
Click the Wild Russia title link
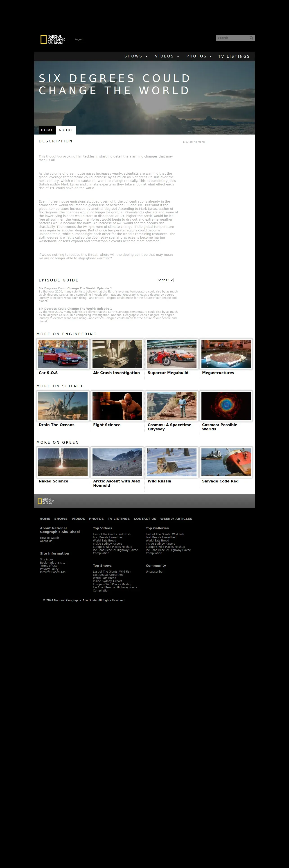[160, 481]
